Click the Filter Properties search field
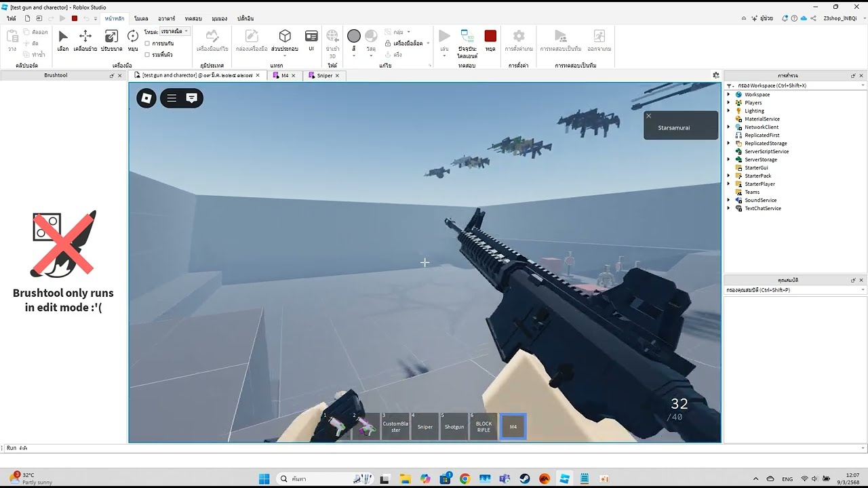This screenshot has height=488, width=868. click(795, 290)
